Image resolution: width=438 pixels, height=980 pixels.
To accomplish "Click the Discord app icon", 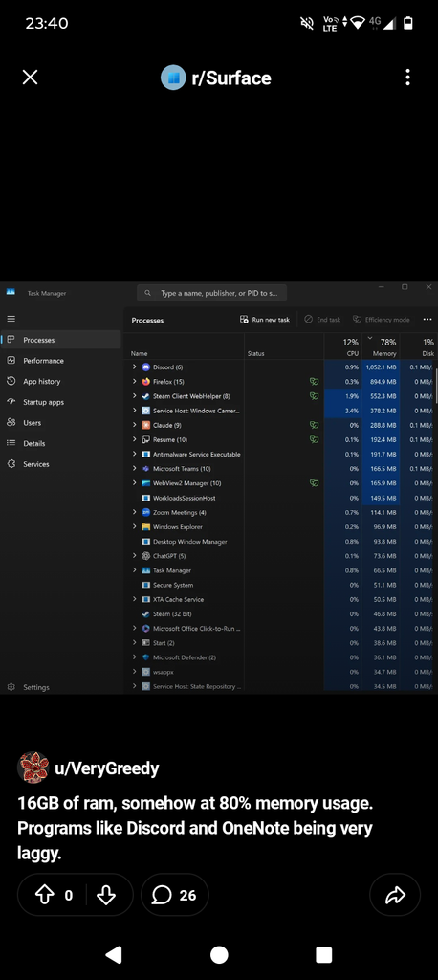I will pyautogui.click(x=146, y=367).
